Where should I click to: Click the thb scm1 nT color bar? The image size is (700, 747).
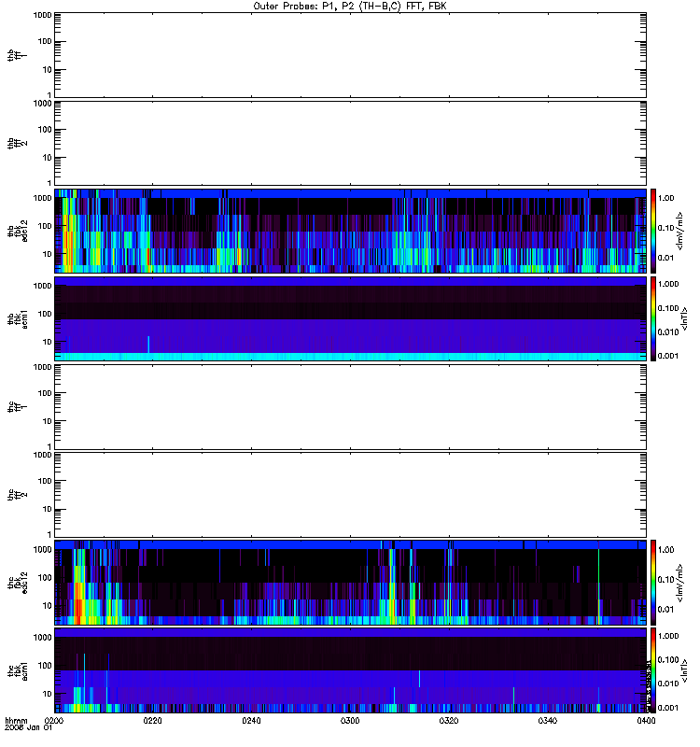point(653,318)
